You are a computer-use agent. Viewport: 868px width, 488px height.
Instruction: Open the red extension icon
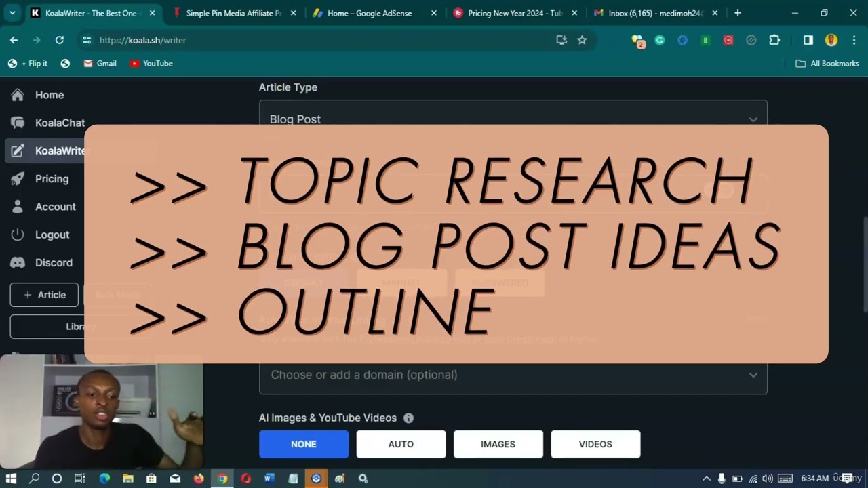click(728, 40)
